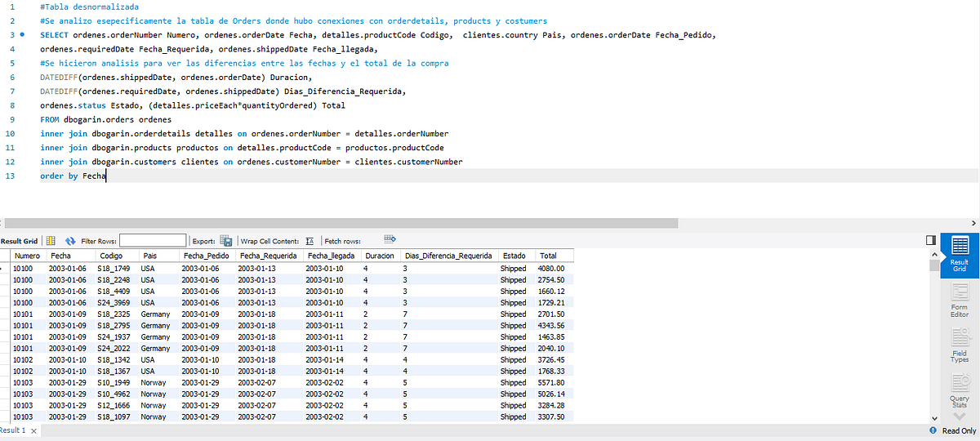Viewport: 980px width, 441px height.
Task: Click the result grid scroll-up arrow
Action: (935, 254)
